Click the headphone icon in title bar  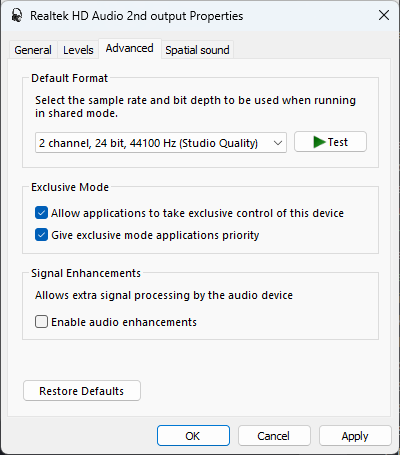16,15
